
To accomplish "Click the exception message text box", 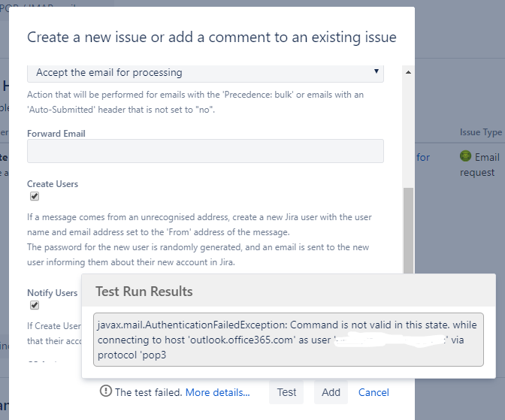I will coord(289,340).
